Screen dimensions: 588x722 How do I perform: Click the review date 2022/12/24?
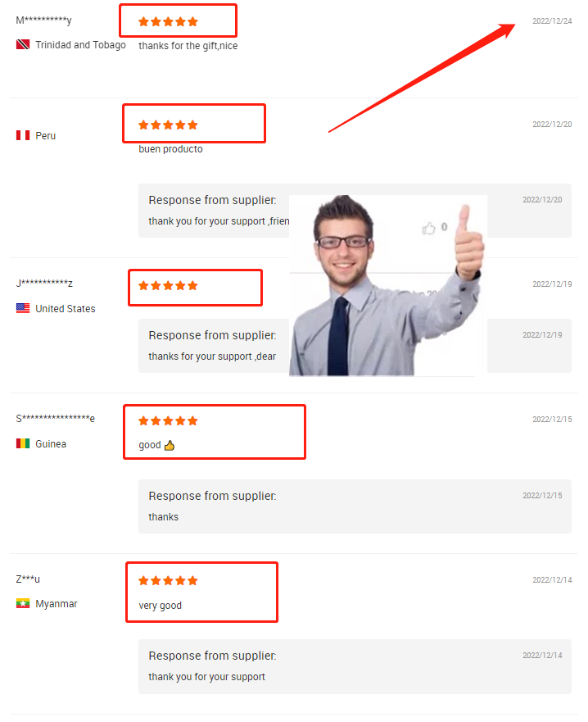(552, 20)
